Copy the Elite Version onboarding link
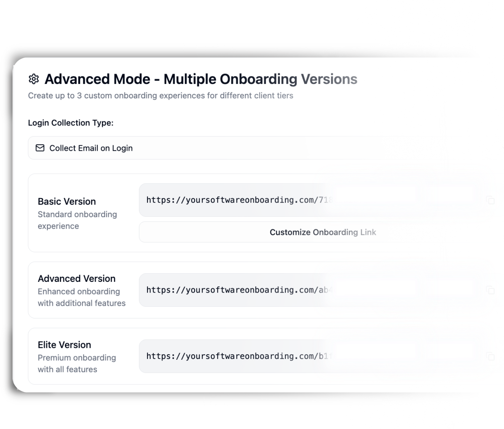 (490, 356)
